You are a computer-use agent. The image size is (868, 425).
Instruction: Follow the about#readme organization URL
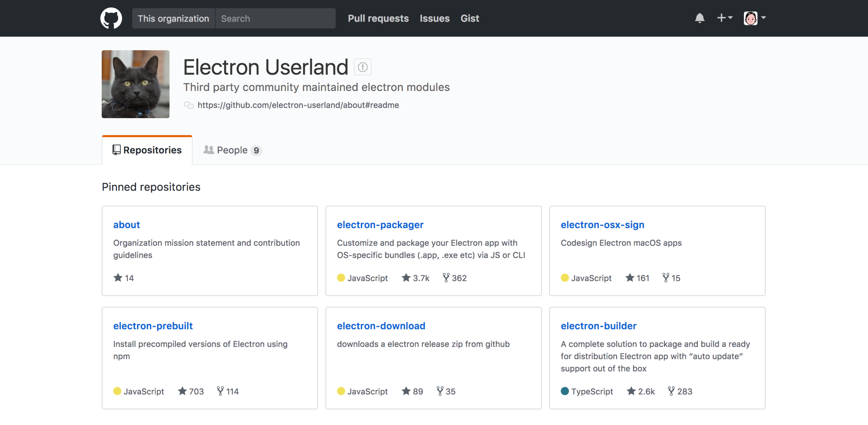pyautogui.click(x=298, y=105)
